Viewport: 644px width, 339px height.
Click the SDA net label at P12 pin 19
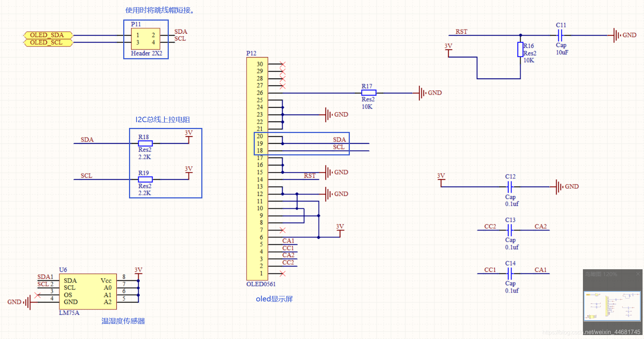339,140
